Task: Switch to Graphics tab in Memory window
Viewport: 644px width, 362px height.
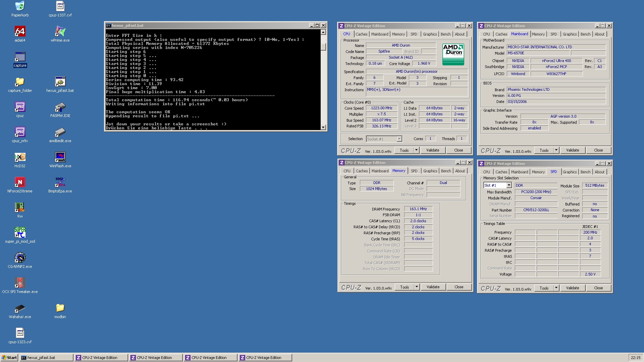Action: click(x=430, y=171)
